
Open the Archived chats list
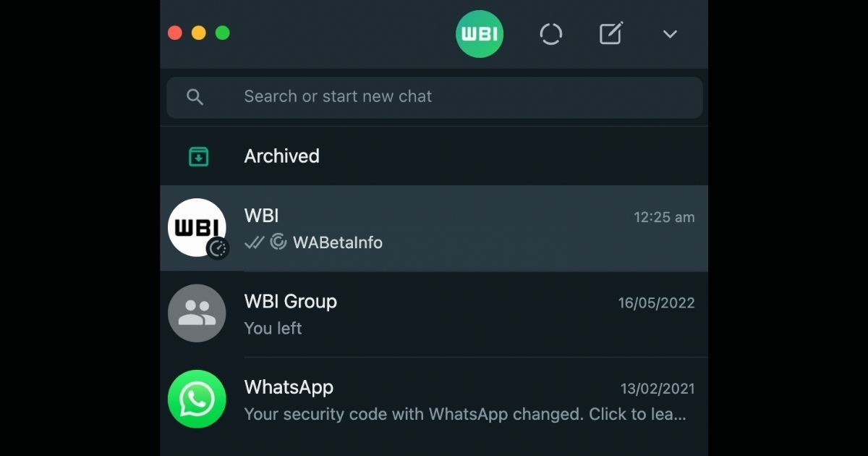[434, 156]
